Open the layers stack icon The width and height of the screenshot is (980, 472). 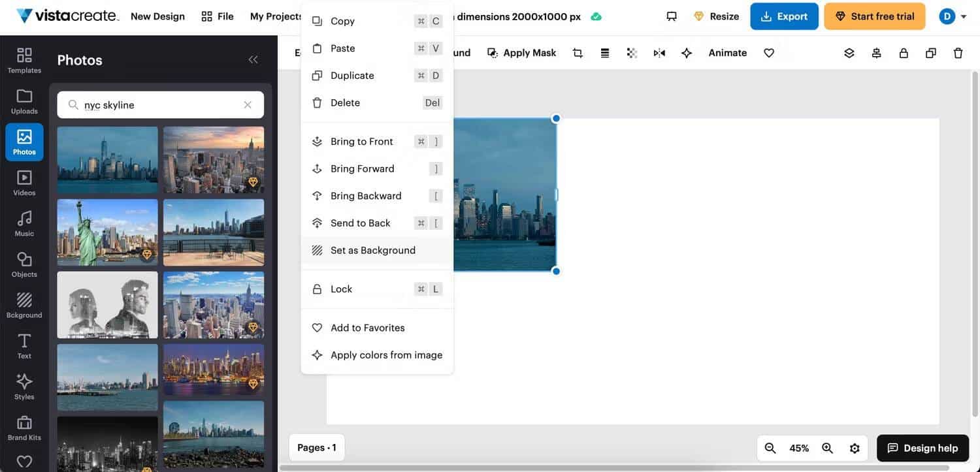[849, 53]
